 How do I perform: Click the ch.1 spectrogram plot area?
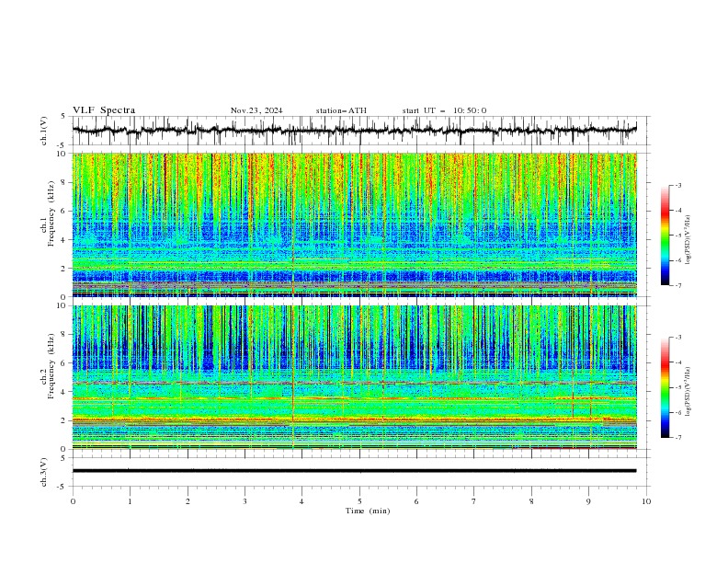click(x=355, y=224)
